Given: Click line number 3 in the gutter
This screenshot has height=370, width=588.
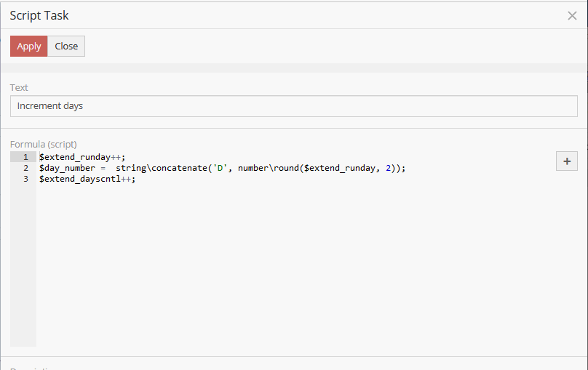Looking at the screenshot, I should click(x=25, y=179).
